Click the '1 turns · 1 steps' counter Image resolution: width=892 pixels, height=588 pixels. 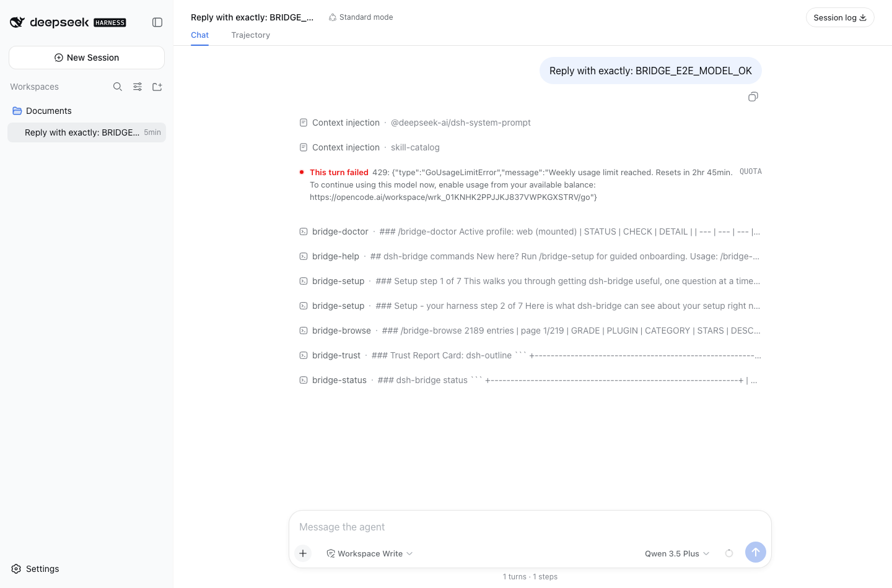[x=530, y=577]
